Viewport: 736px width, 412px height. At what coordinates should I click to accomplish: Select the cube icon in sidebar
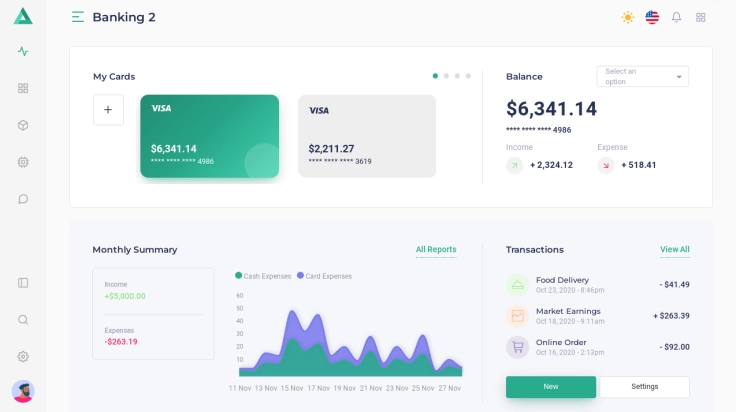23,125
